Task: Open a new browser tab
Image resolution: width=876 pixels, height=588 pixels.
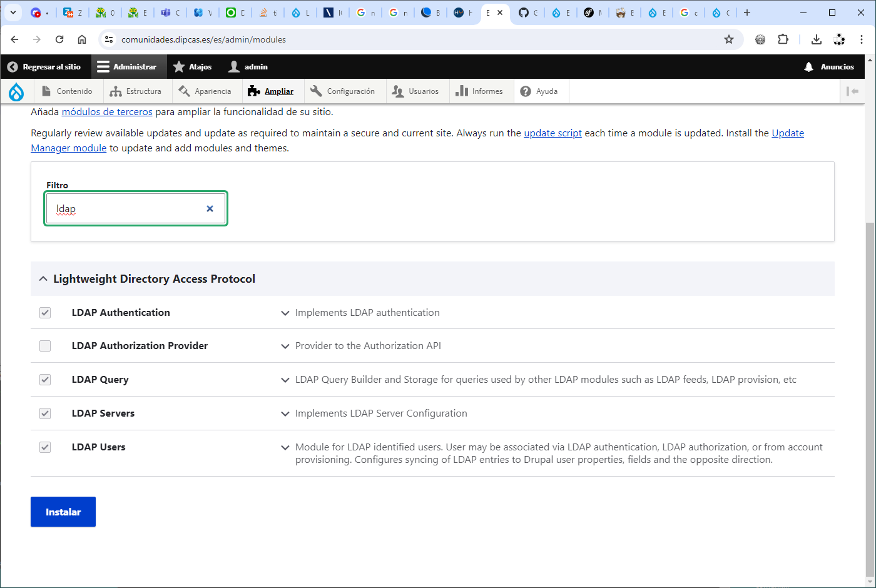Action: 747,13
